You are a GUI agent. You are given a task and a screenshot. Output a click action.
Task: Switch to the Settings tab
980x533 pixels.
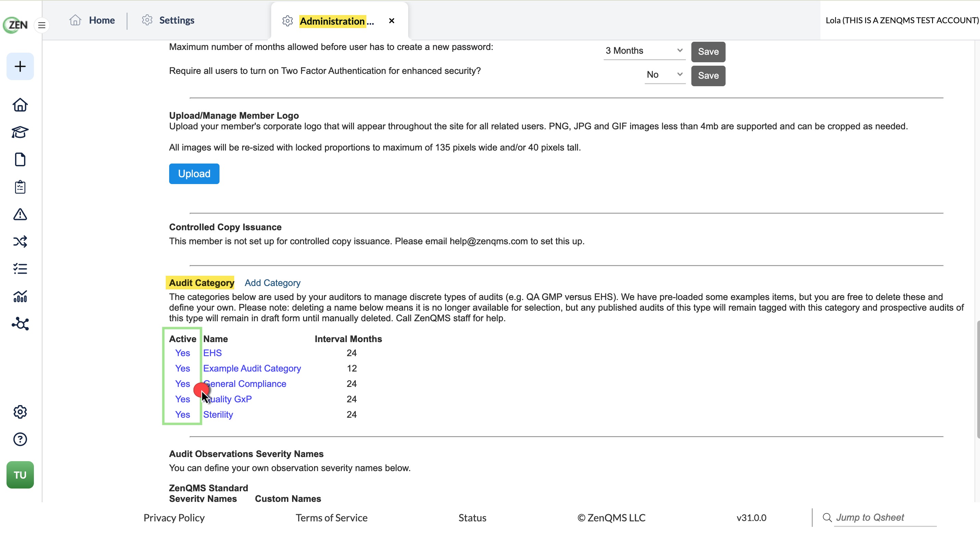point(168,20)
